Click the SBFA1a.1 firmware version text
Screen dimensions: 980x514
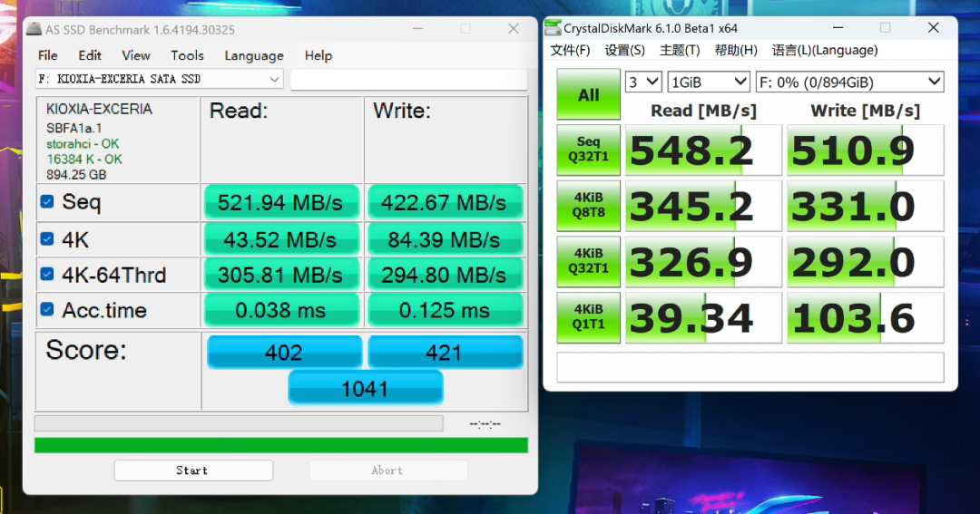[x=73, y=128]
